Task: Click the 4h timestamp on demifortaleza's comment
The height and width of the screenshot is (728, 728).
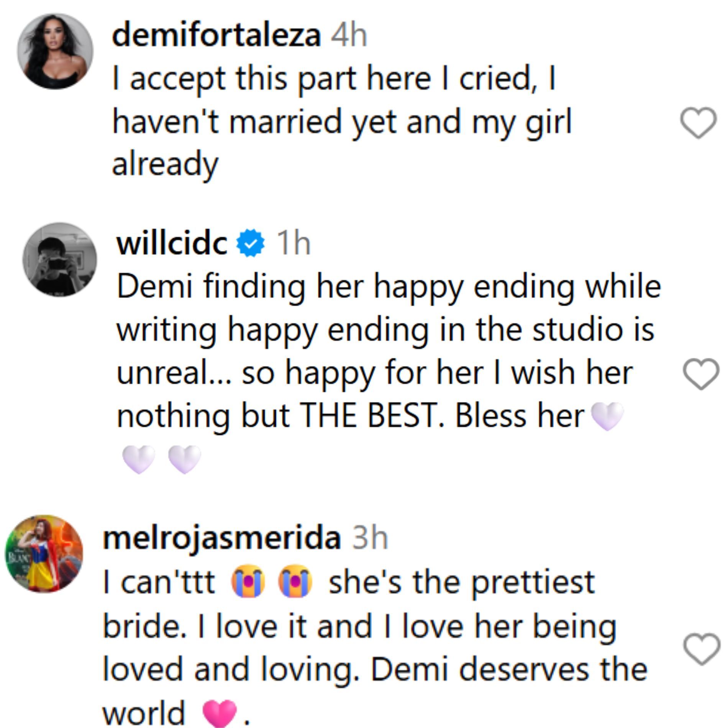Action: [349, 35]
